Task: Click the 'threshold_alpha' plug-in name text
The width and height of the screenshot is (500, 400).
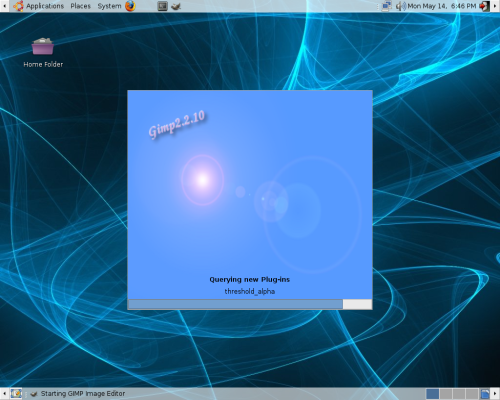Action: [x=250, y=291]
